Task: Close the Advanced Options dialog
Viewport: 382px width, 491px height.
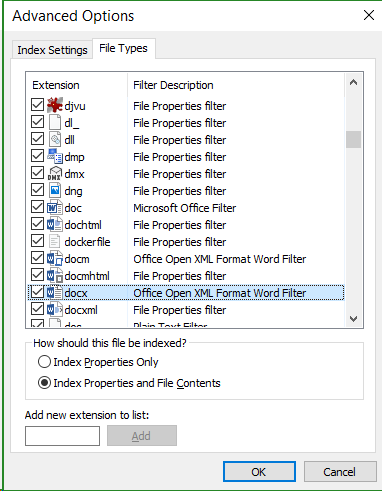Action: (x=369, y=15)
